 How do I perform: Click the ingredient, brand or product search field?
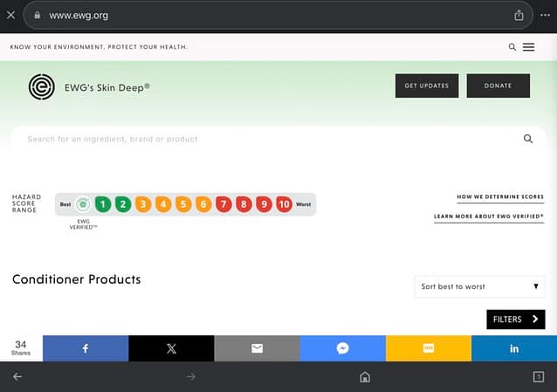coord(262,139)
